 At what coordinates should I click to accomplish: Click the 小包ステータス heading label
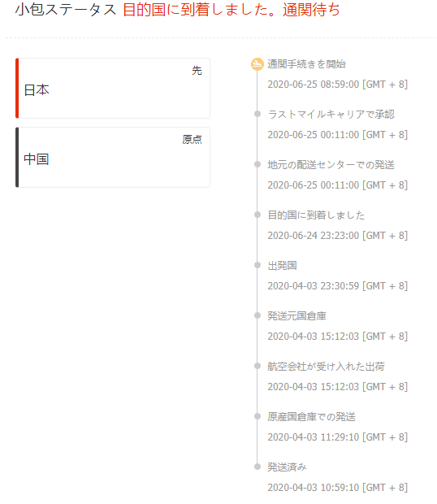coord(66,10)
